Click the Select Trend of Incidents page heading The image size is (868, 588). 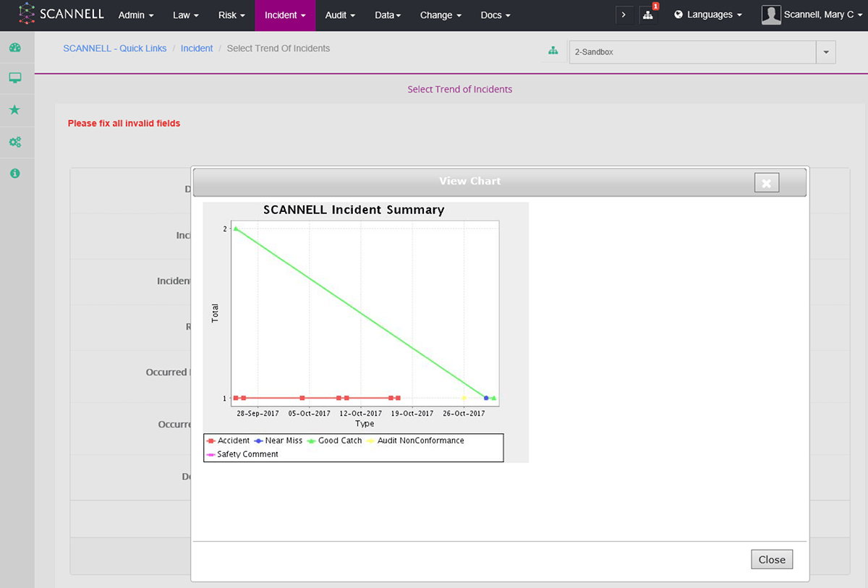[x=460, y=90]
